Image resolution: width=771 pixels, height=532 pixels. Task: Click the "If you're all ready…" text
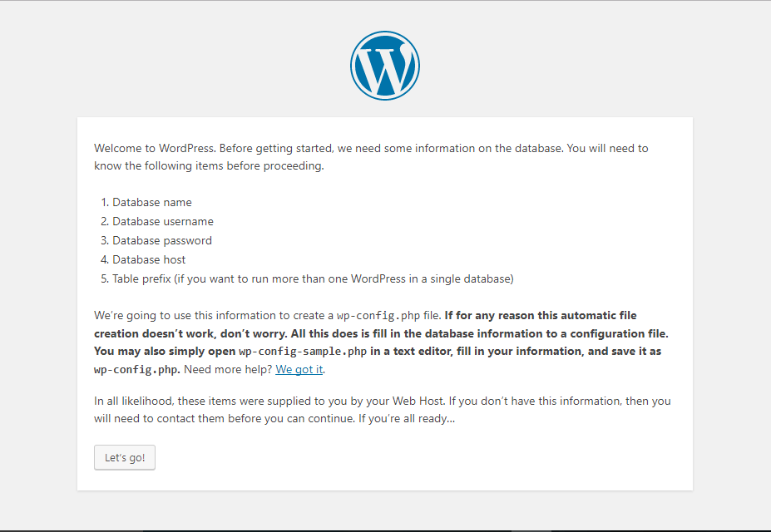pos(407,419)
